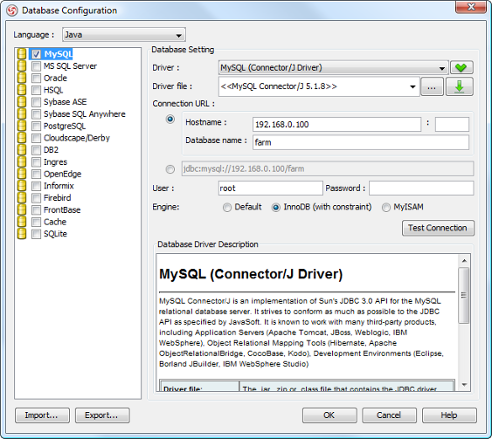Click the port number field

click(x=452, y=124)
